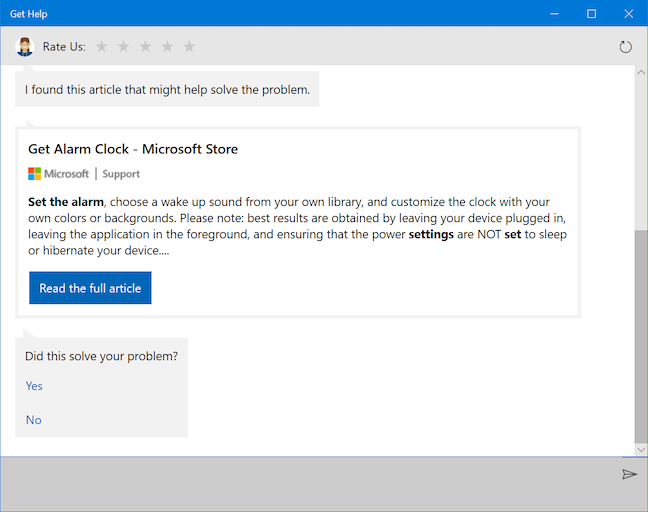Screen dimensions: 648x512
Task: Give a three-star rating
Action: coord(145,46)
